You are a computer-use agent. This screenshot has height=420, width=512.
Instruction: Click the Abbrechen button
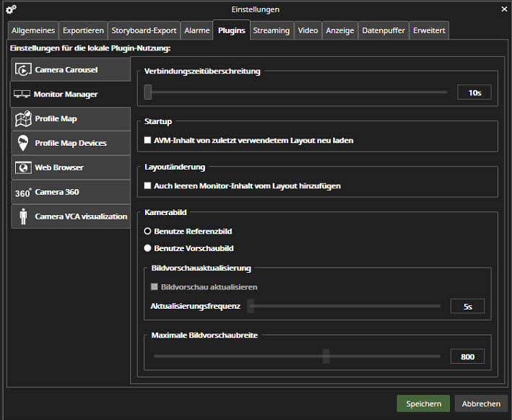click(x=481, y=404)
